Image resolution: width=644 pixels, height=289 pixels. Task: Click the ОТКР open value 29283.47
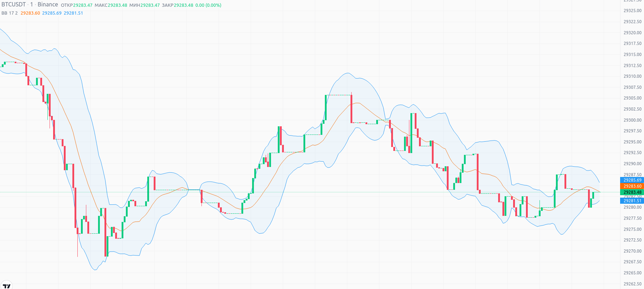pos(83,5)
